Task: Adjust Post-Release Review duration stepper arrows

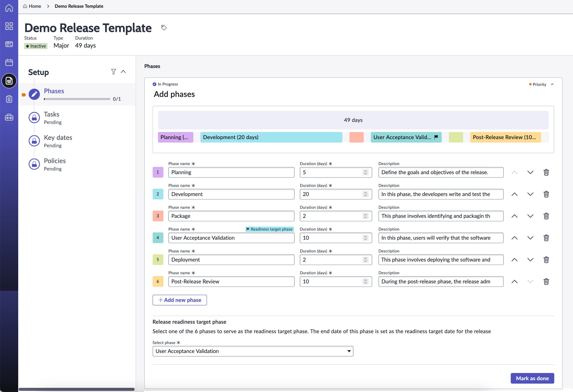Action: coord(365,281)
